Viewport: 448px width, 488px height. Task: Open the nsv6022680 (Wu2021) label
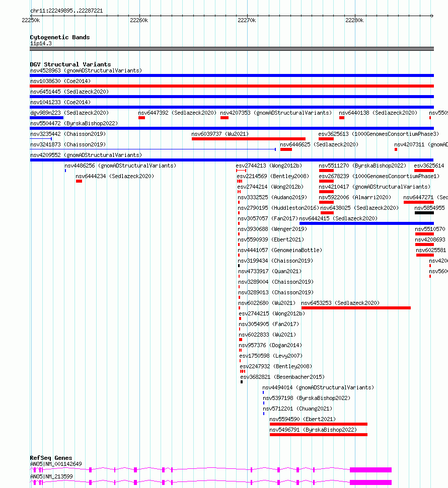pos(267,303)
